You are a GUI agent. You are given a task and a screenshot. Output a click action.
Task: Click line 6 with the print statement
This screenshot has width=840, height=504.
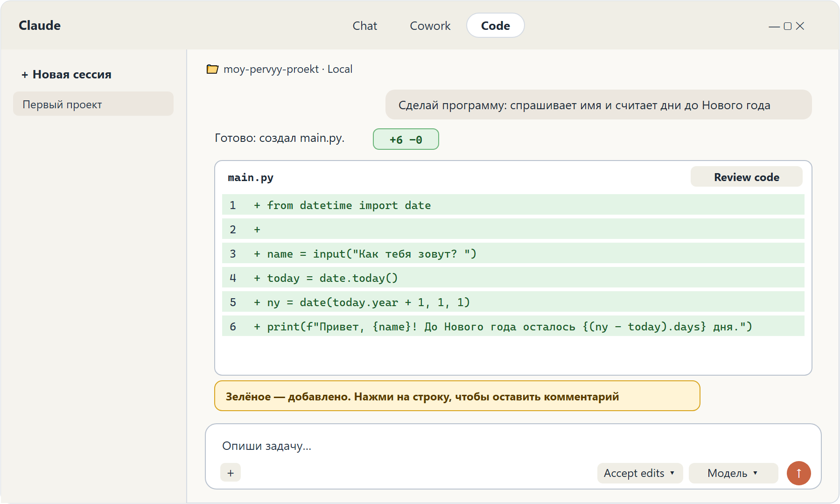513,326
